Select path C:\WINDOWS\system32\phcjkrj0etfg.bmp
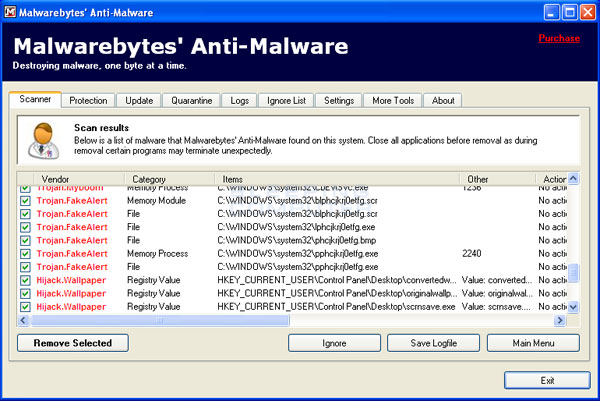This screenshot has width=600, height=401. pos(297,240)
